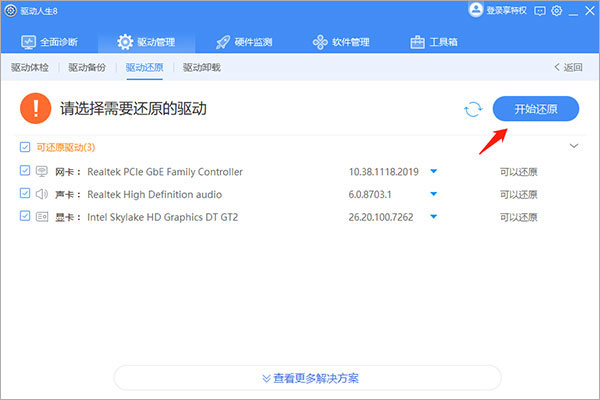Switch to 驱动卸载 sub-tab
This screenshot has height=400, width=600.
point(202,68)
